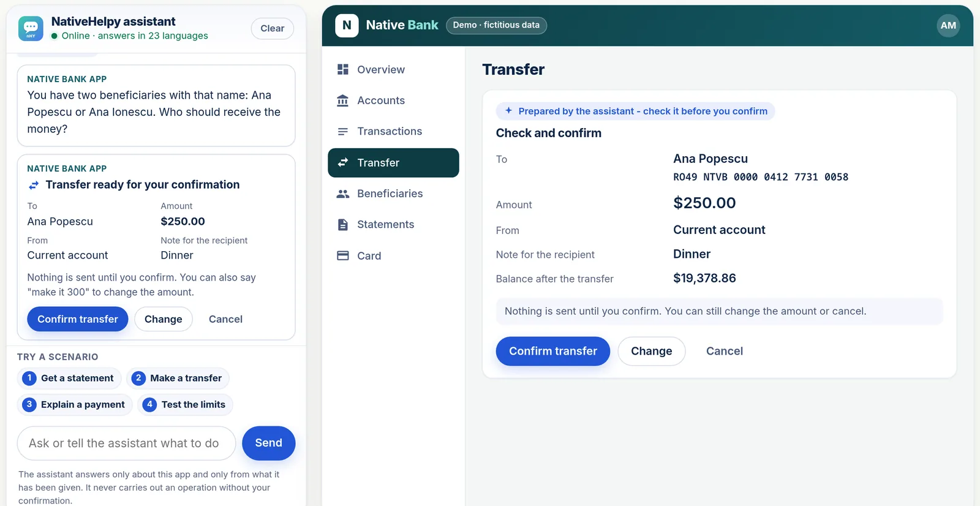The width and height of the screenshot is (980, 506).
Task: Click Change on the Check and confirm panel
Action: click(652, 351)
